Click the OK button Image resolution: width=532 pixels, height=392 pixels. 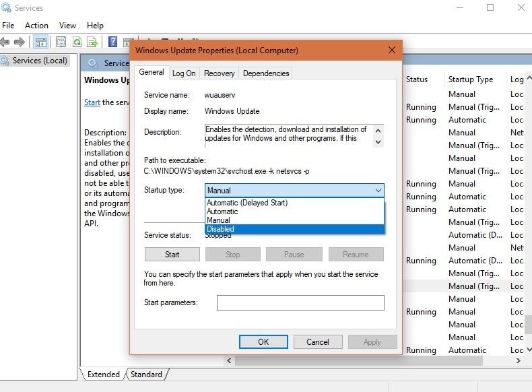[x=263, y=341]
